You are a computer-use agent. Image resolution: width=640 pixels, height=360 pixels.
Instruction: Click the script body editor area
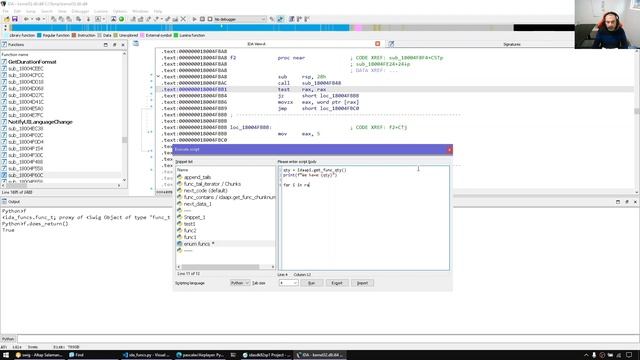pos(365,218)
